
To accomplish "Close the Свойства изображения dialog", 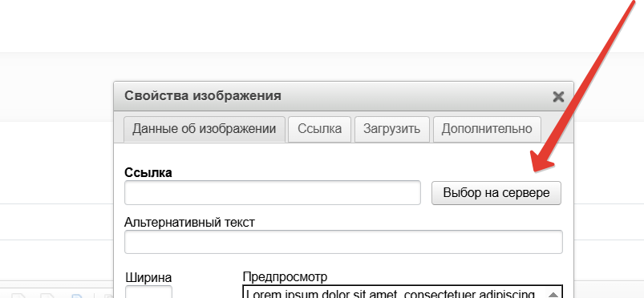I will [x=558, y=97].
